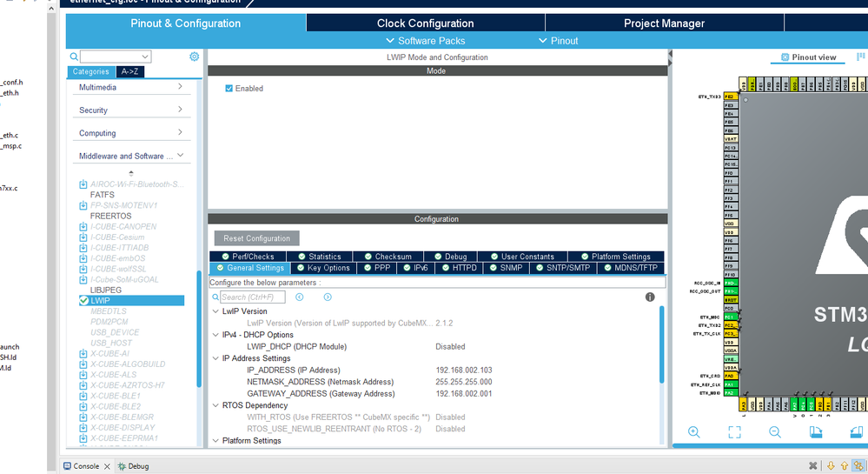Show parameter information with the info icon
The height and width of the screenshot is (474, 868).
click(x=650, y=297)
